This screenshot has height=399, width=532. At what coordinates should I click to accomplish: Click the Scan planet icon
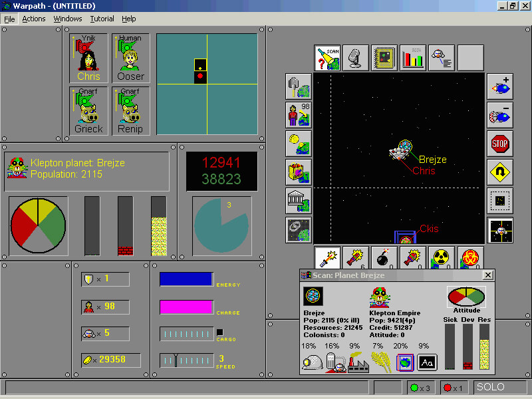click(x=328, y=59)
